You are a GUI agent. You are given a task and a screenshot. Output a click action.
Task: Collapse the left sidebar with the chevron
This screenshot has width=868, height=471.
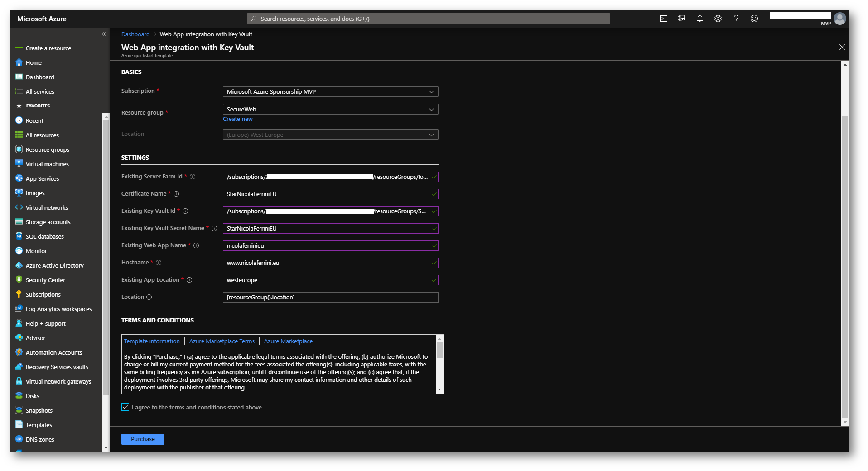click(104, 34)
